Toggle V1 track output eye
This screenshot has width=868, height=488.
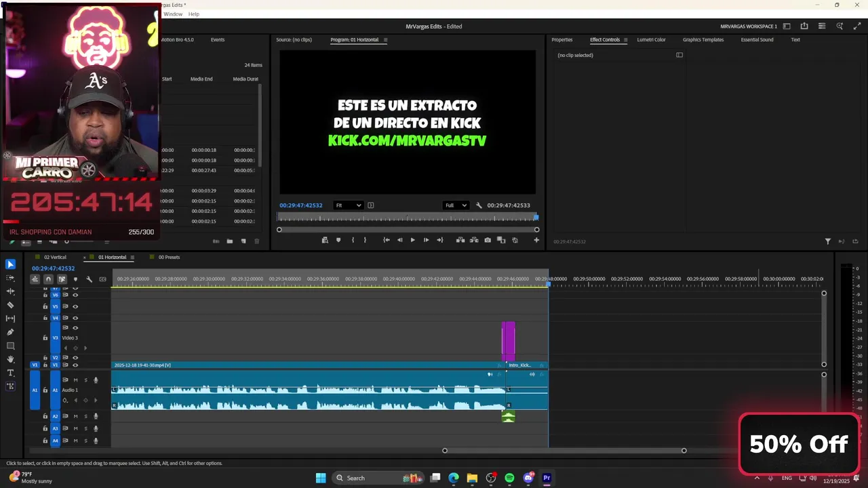[x=75, y=365]
